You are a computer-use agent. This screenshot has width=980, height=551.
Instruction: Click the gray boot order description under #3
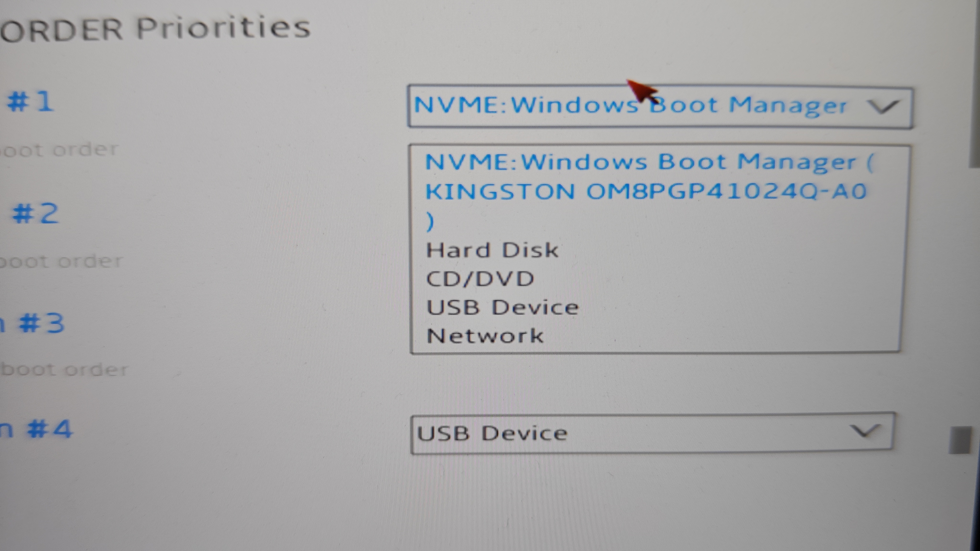pos(64,370)
